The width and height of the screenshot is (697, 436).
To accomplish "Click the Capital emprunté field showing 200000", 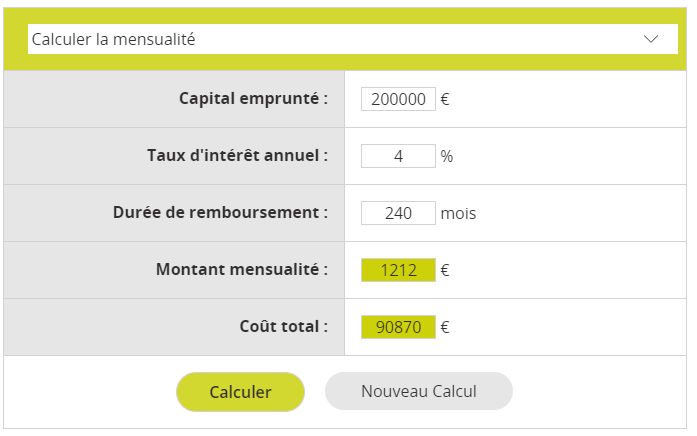I will point(398,99).
